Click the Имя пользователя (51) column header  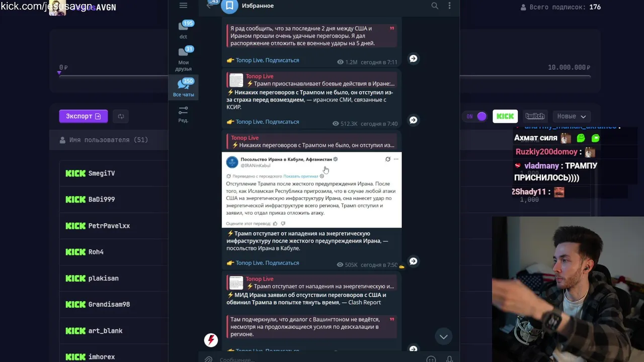[x=104, y=140]
